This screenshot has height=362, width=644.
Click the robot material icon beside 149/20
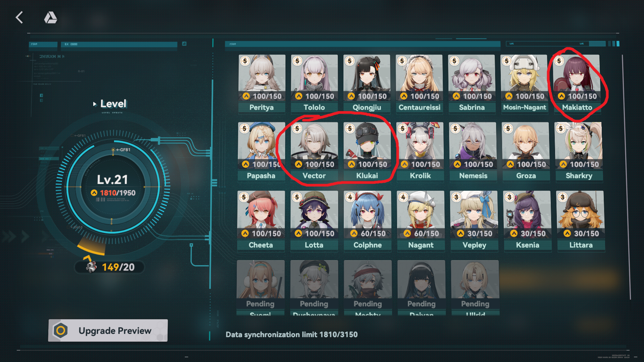pos(91,267)
